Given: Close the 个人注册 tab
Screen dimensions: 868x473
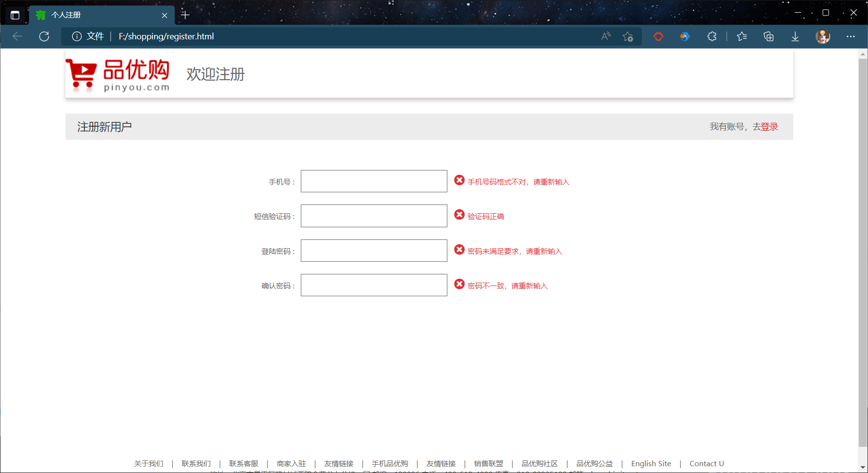Looking at the screenshot, I should coord(164,16).
